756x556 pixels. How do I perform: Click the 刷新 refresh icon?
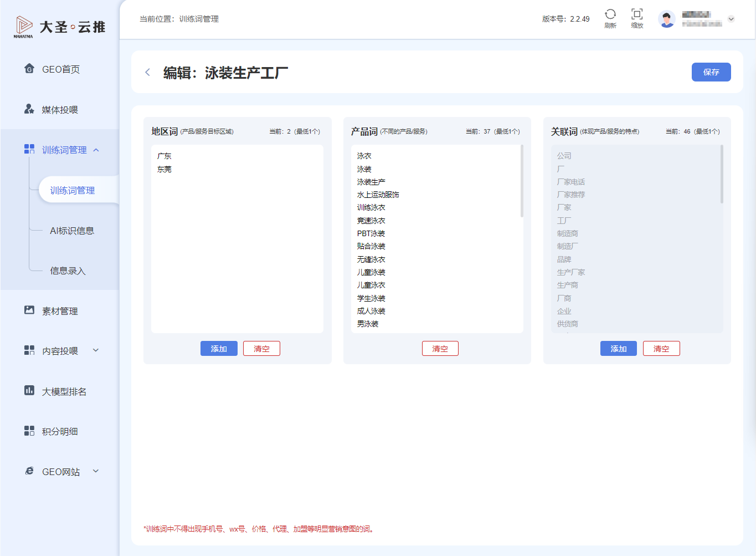[610, 14]
